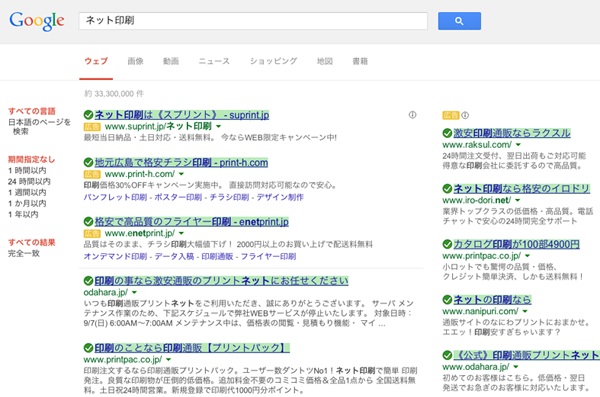Open ネット印刷なら格安のイロドリ ad link
This screenshot has width=600, height=397.
point(522,189)
